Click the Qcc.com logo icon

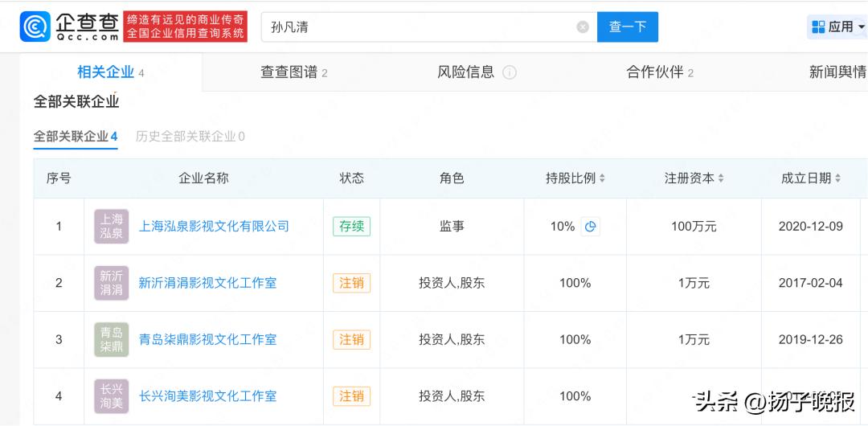click(35, 27)
